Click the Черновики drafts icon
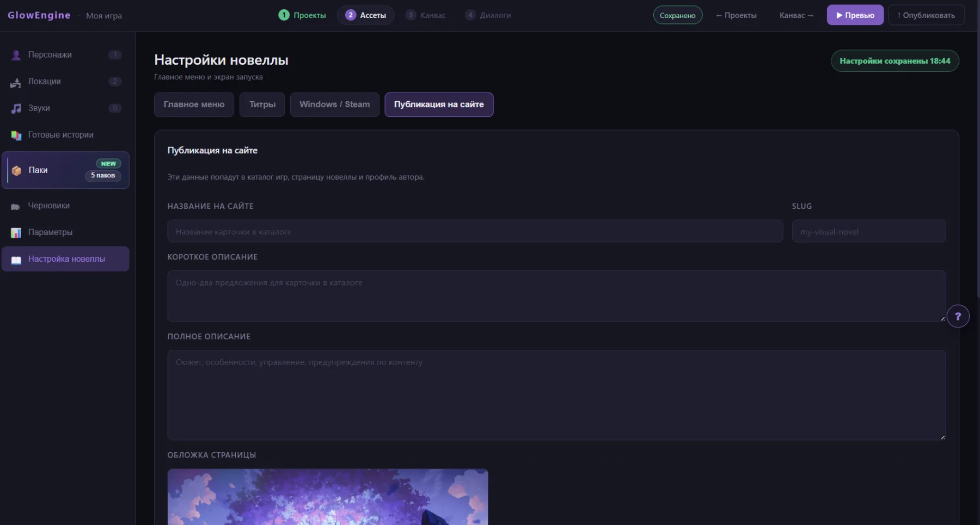This screenshot has width=980, height=525. 16,206
